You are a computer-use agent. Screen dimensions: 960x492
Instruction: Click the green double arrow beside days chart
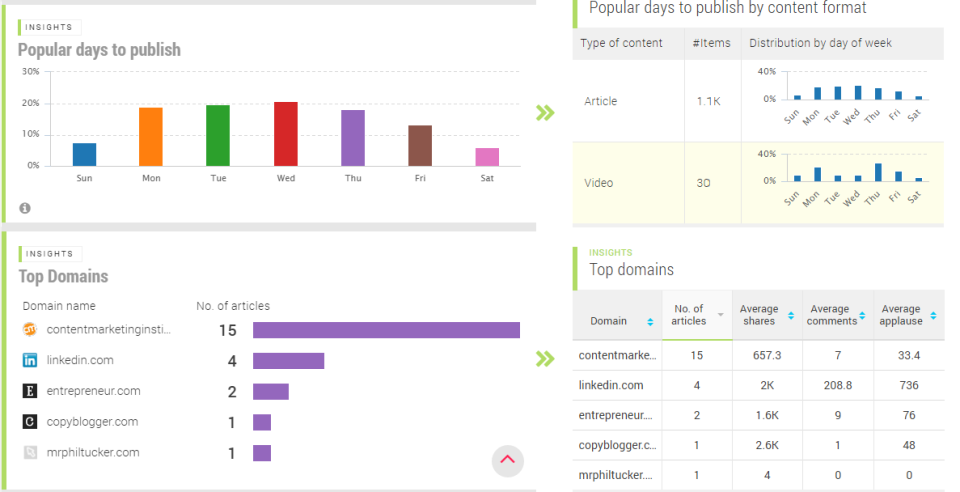(545, 113)
